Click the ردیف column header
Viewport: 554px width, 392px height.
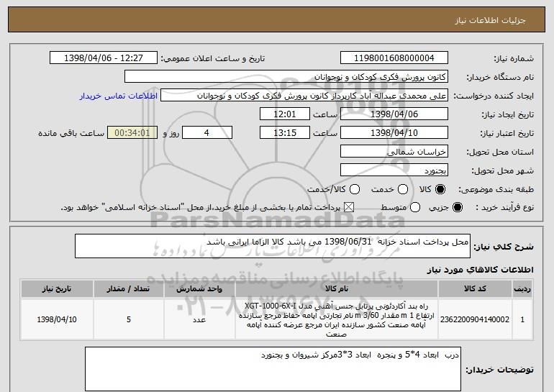522,289
